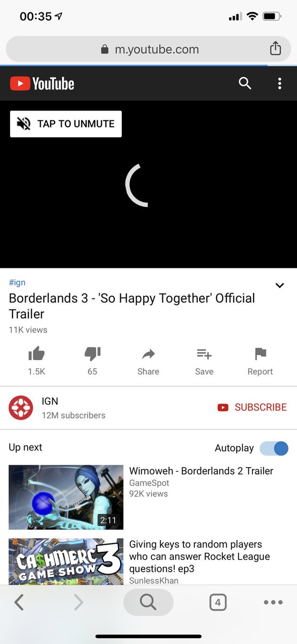The height and width of the screenshot is (644, 297).
Task: Share the Borderlands 3 trailer video
Action: click(x=148, y=361)
